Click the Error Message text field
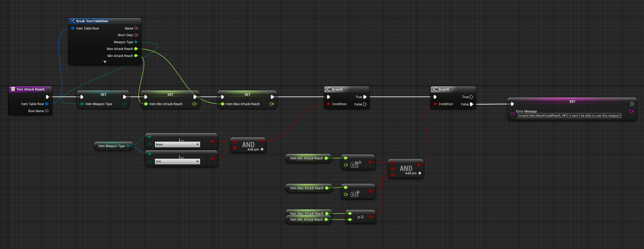The width and height of the screenshot is (644, 249). [x=569, y=116]
